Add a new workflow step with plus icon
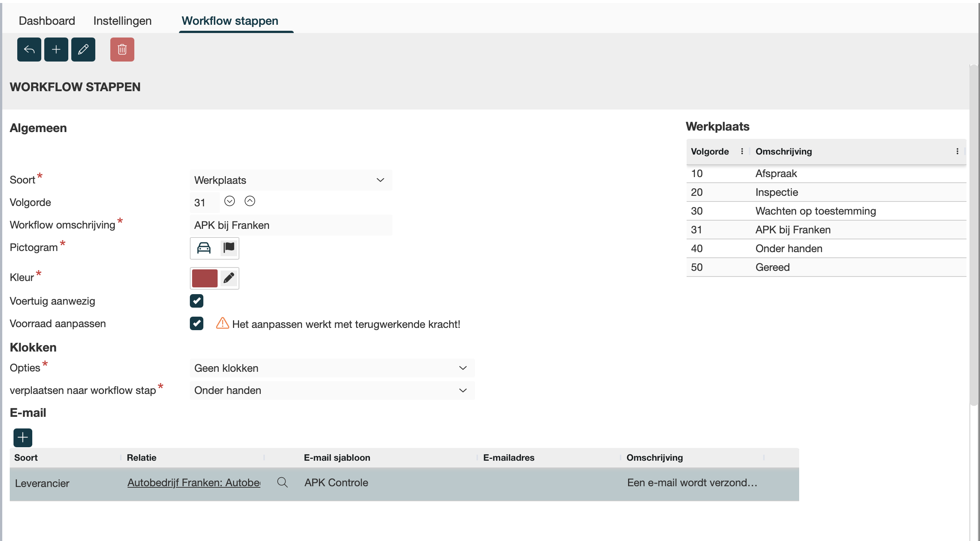This screenshot has width=980, height=541. (x=56, y=50)
